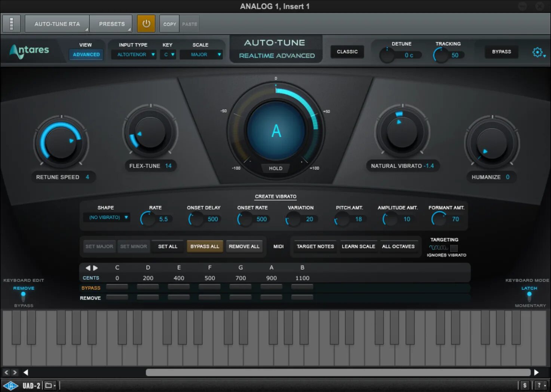This screenshot has height=392, width=551.
Task: Toggle the Keyboard Mode Latch/Momentary switch
Action: pos(529,296)
